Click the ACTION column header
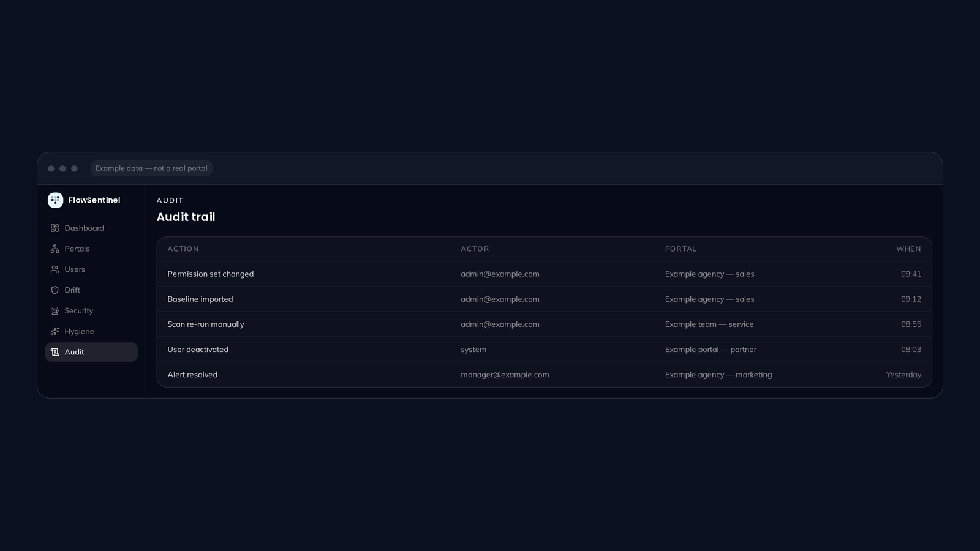This screenshot has height=551, width=980. (x=183, y=249)
